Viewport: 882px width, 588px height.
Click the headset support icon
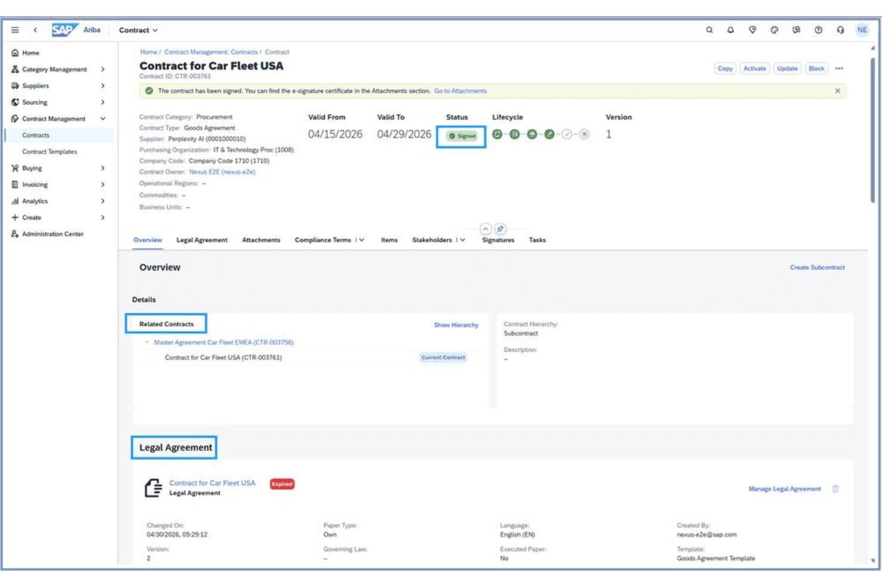pyautogui.click(x=840, y=30)
